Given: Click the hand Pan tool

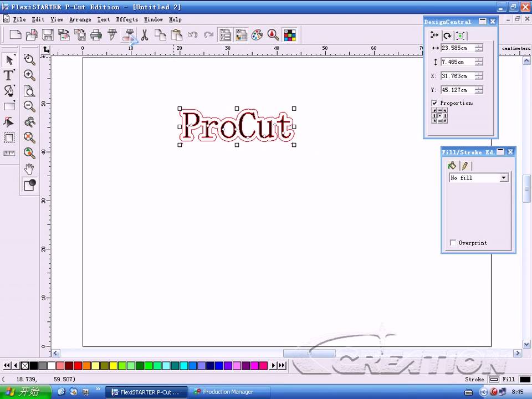Looking at the screenshot, I should point(29,168).
